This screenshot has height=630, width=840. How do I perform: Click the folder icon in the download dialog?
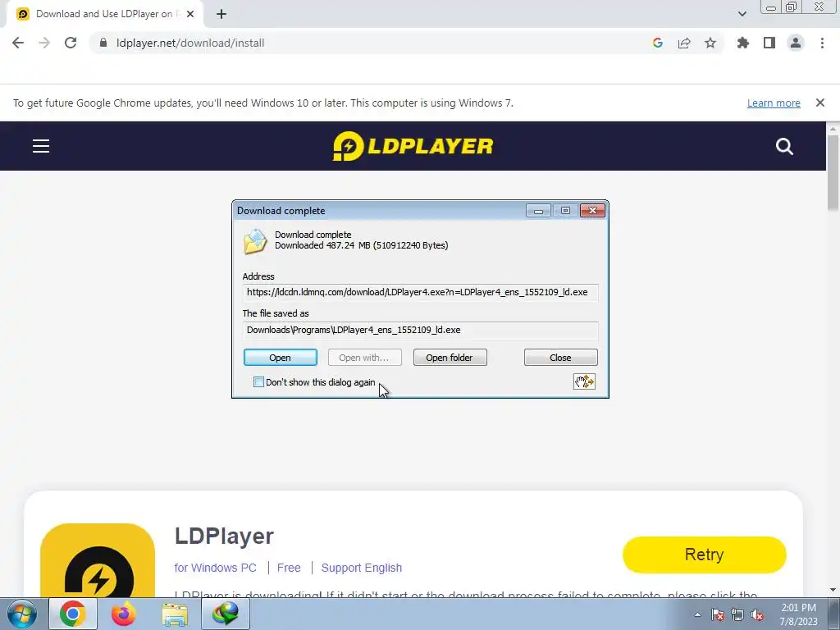pos(255,242)
